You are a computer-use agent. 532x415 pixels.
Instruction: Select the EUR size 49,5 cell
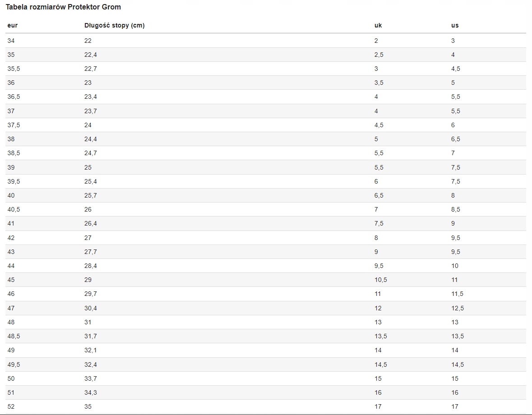[x=14, y=364]
